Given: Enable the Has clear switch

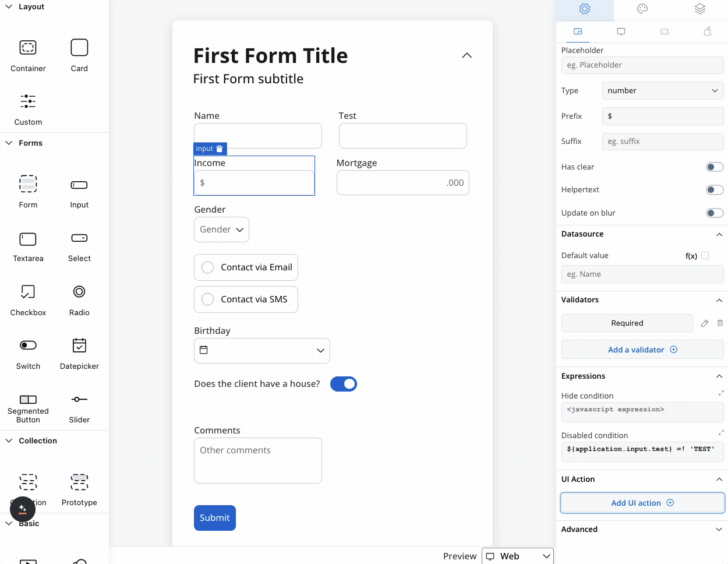Looking at the screenshot, I should coord(715,167).
